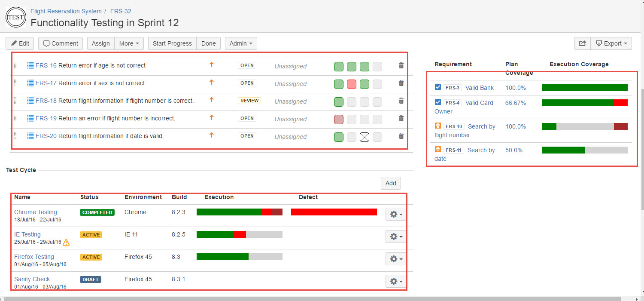Image resolution: width=644 pixels, height=301 pixels.
Task: Click the crossed-out execution box in FRS-20 row
Action: click(365, 137)
